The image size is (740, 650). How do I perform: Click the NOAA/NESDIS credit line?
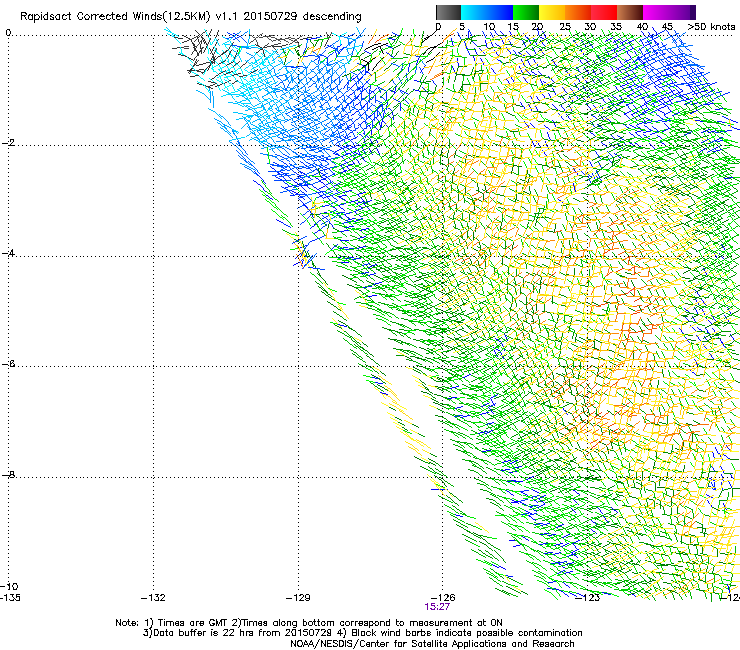click(432, 644)
